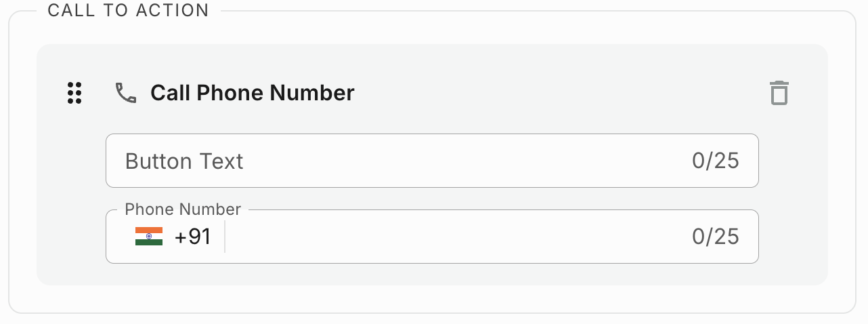868x324 pixels.
Task: Grab the six-dot drag handle
Action: [74, 93]
